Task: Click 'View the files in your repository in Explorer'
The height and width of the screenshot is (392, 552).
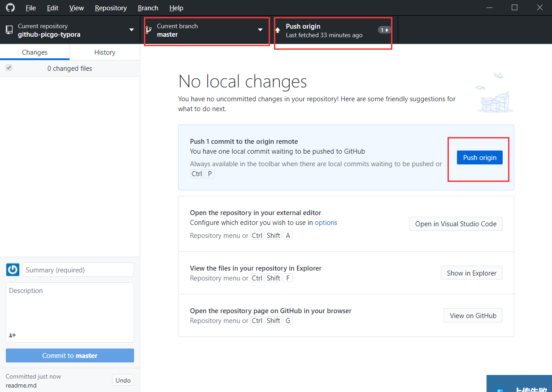Action: (256, 268)
